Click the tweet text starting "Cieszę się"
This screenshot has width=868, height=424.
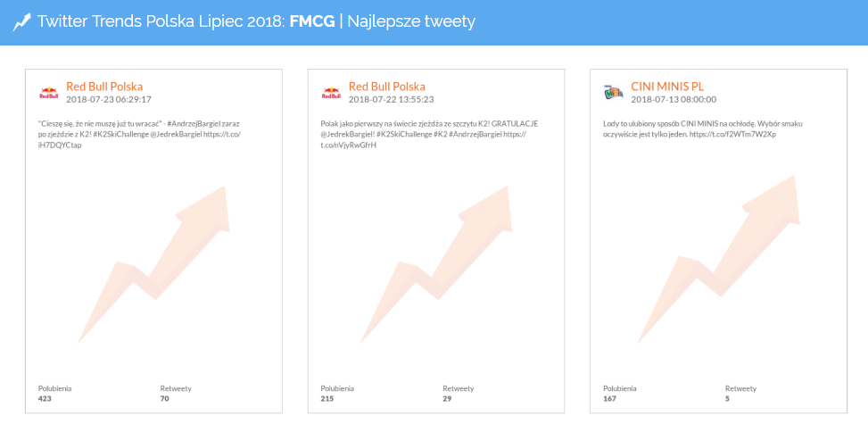[x=140, y=134]
